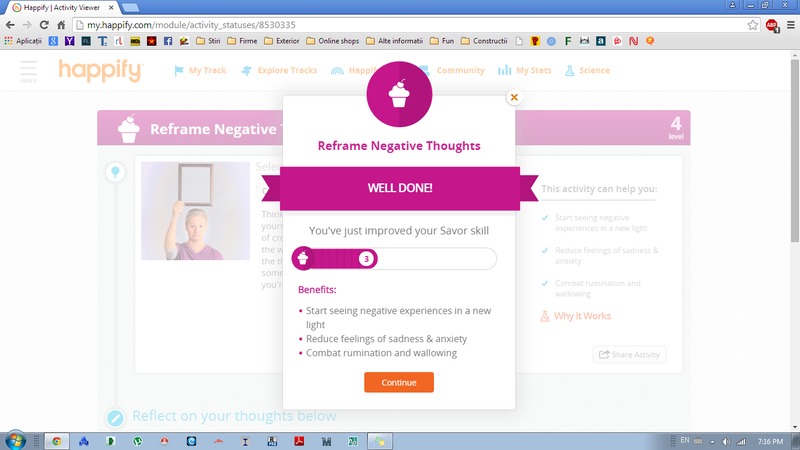Click the pencil icon beside Reflect on your thoughts
Image resolution: width=800 pixels, height=450 pixels.
point(115,418)
